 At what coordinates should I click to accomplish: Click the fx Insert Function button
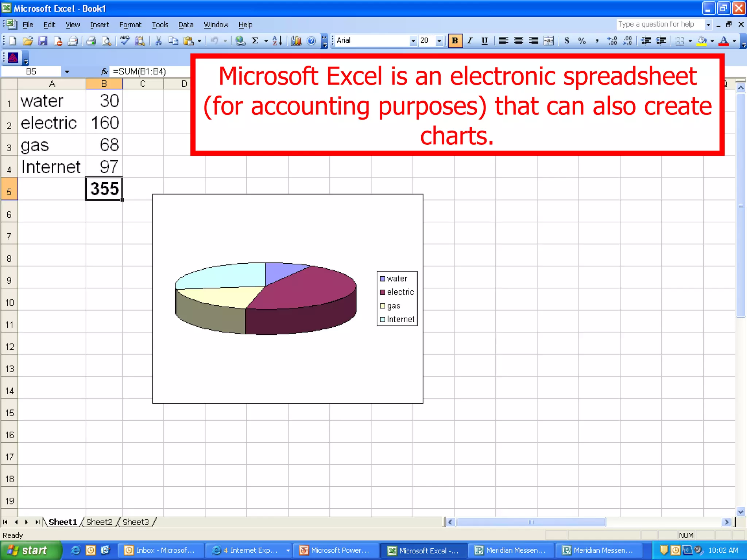click(x=104, y=71)
